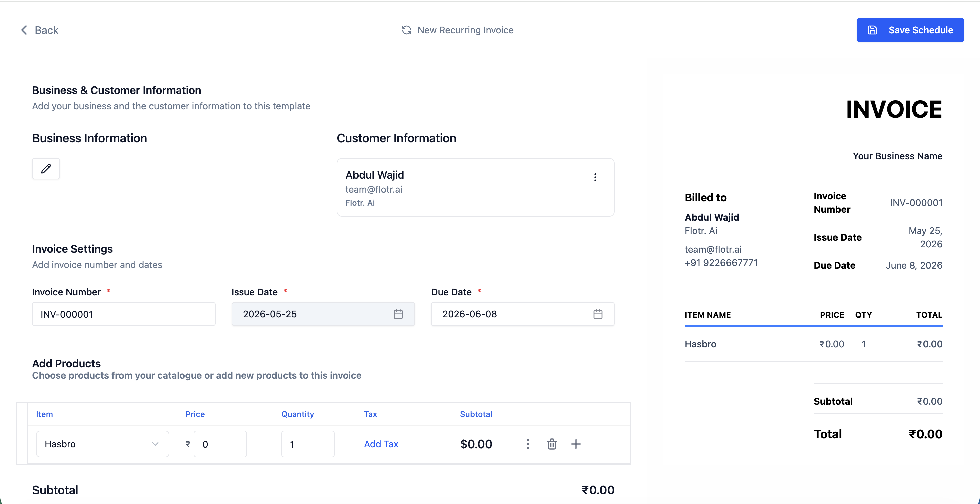The image size is (980, 504).
Task: Click the May 25, 2026 issue date
Action: coord(925,237)
